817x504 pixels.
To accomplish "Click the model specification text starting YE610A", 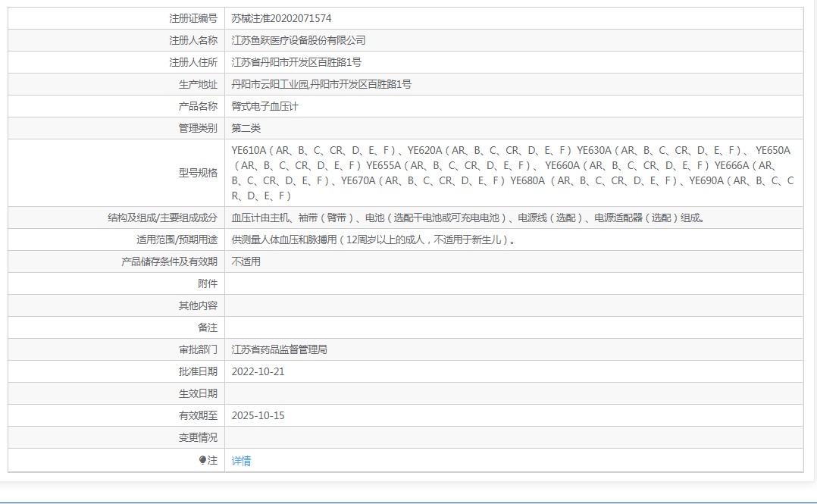I will (x=513, y=173).
